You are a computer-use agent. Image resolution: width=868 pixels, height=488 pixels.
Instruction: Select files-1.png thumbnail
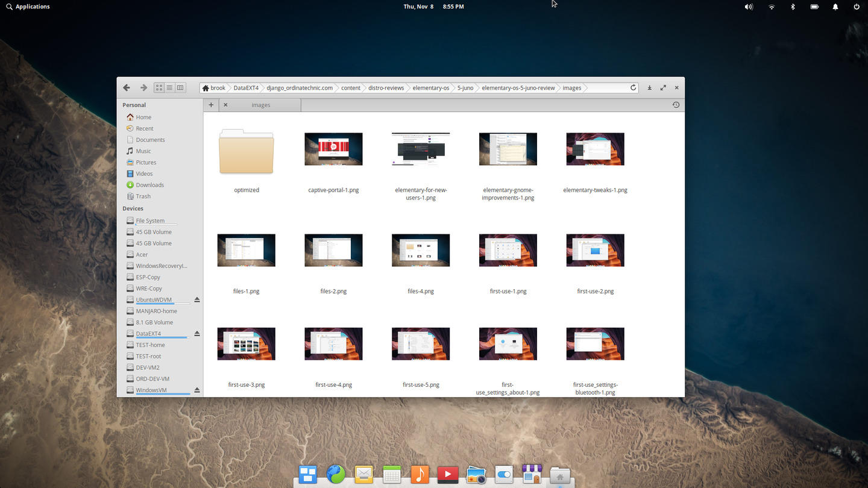pyautogui.click(x=247, y=250)
